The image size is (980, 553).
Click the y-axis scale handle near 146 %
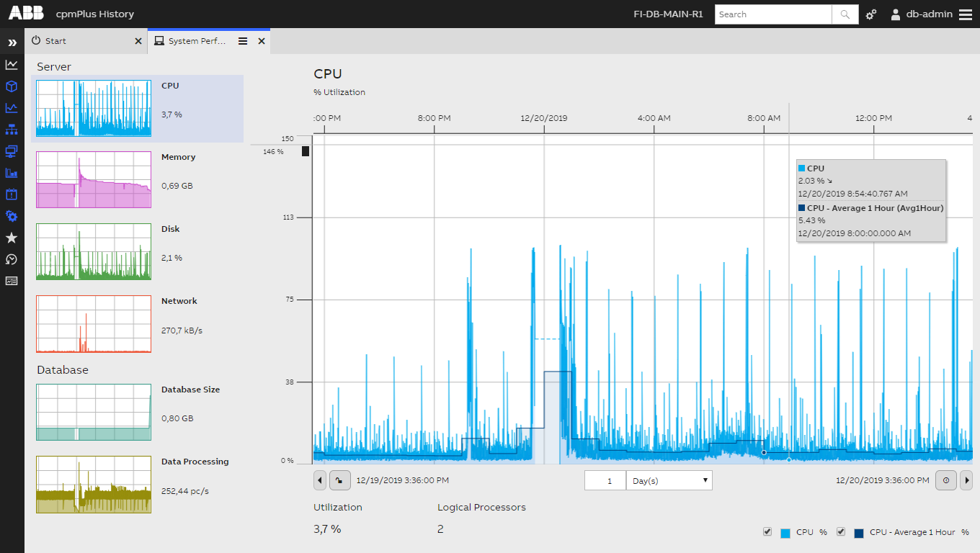(x=306, y=151)
